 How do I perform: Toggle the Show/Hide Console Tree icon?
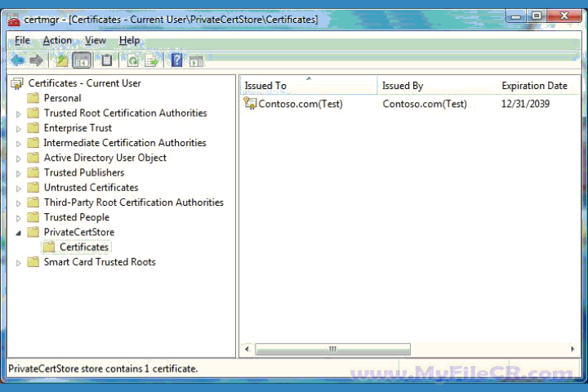(x=82, y=60)
